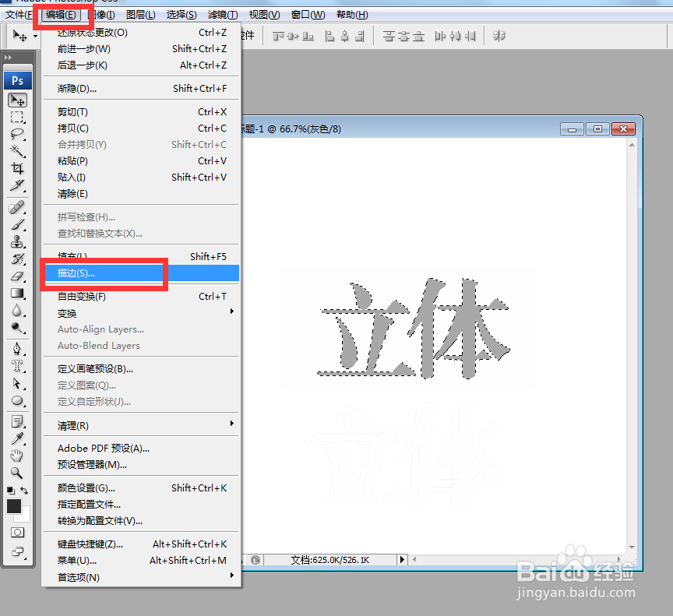Choose Adobe PDF 预设(A)... entry
Screen dimensions: 673x616
[142, 449]
